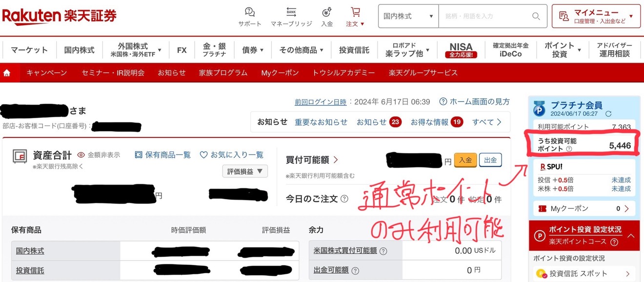
Task: Click 未達成 beside 米株 +0.5倍
Action: [621, 189]
